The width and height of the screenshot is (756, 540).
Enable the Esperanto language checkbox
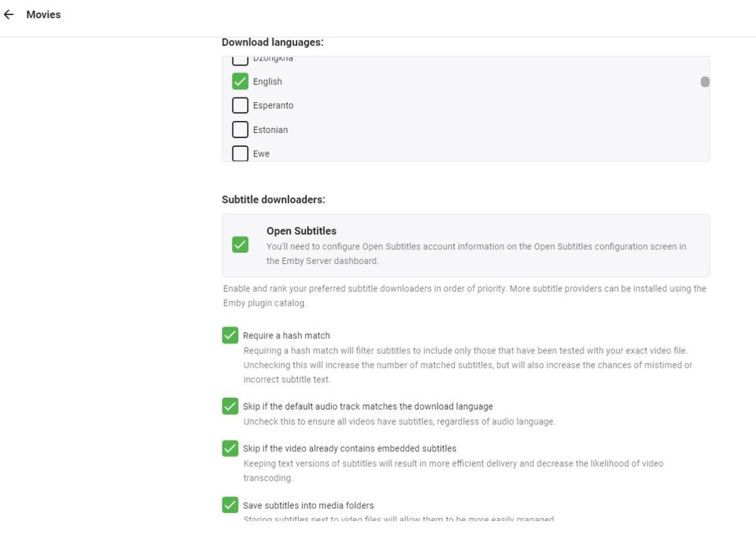(240, 105)
